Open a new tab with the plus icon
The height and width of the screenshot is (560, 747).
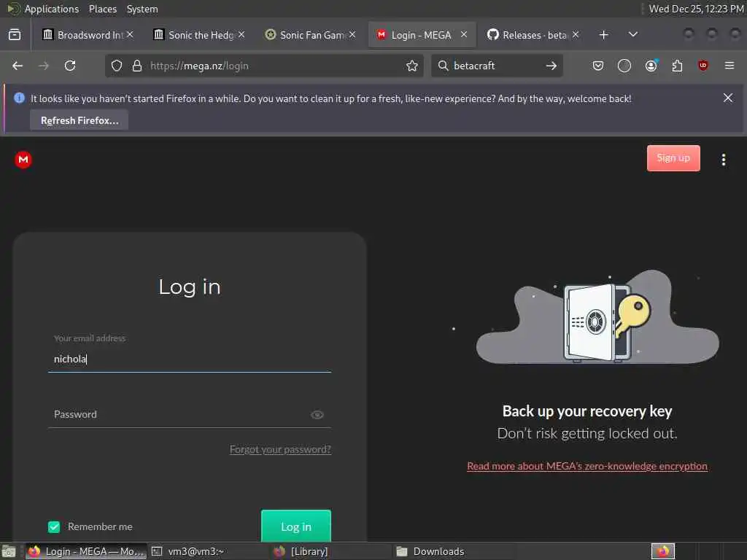(603, 35)
